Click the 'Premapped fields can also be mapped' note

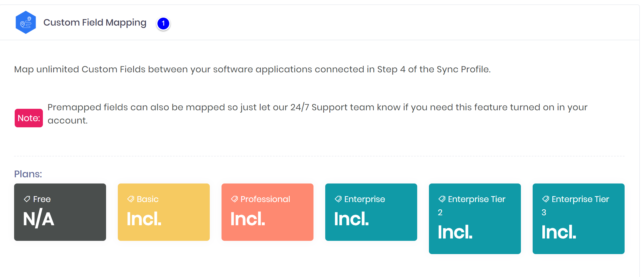pos(317,114)
